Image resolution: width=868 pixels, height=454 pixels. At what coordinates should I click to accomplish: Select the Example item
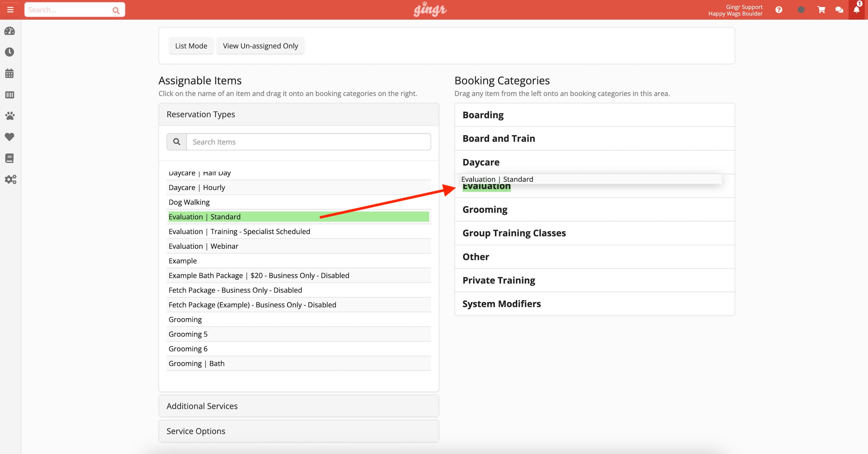[x=298, y=261]
